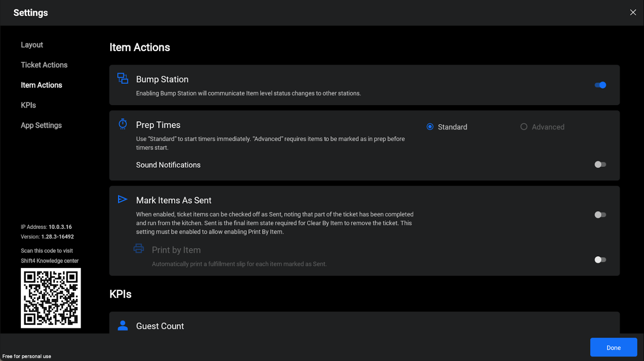Click the Mark Items As Sent arrow icon
Image resolution: width=644 pixels, height=361 pixels.
click(122, 199)
